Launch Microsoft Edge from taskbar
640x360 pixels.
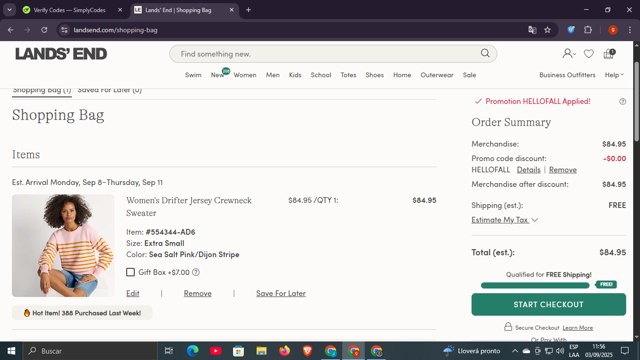tap(193, 351)
